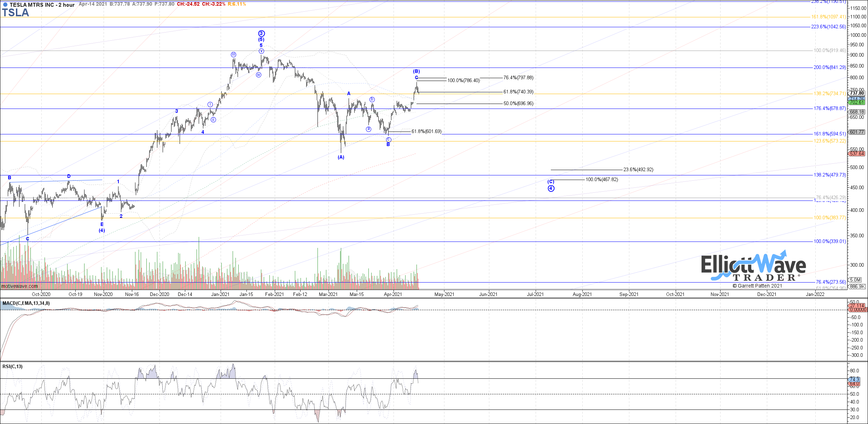Screen dimensions: 868x424
Task: Open the motivewave.com link
Action: tap(19, 286)
